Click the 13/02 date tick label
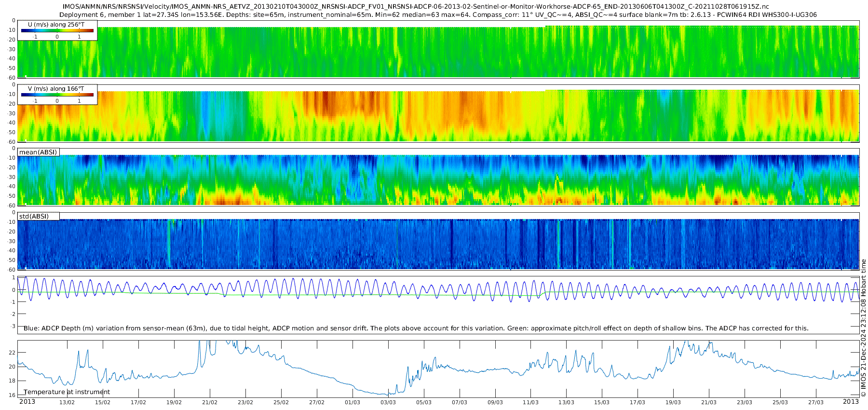Screen dimensions: 868x410 (67, 403)
